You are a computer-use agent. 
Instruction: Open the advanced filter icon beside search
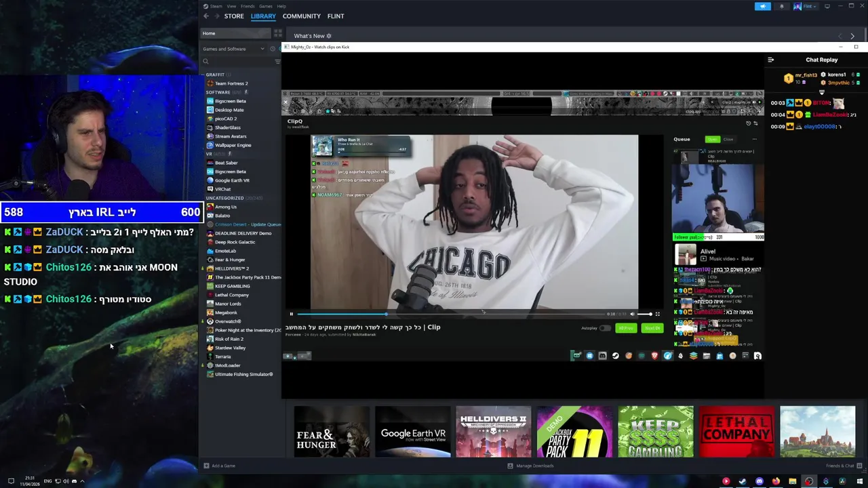pos(277,62)
